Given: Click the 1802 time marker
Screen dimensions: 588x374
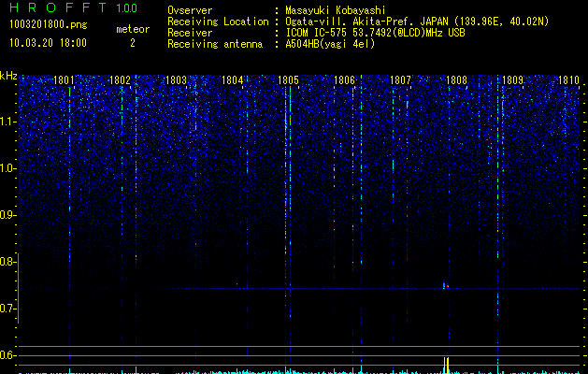Looking at the screenshot, I should point(120,80).
